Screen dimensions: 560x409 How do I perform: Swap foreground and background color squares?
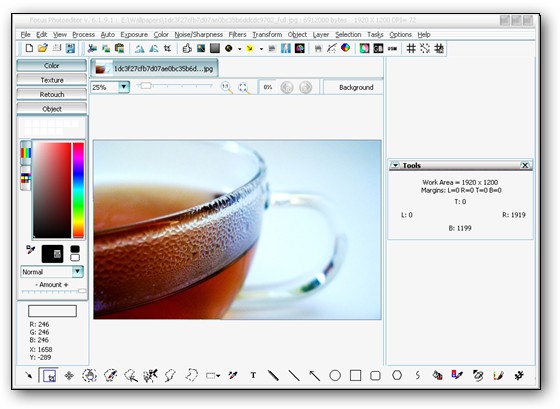click(x=75, y=254)
